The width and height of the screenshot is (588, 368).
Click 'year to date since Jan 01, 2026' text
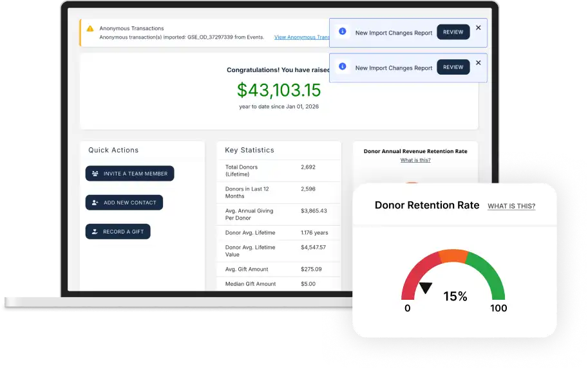pos(279,106)
